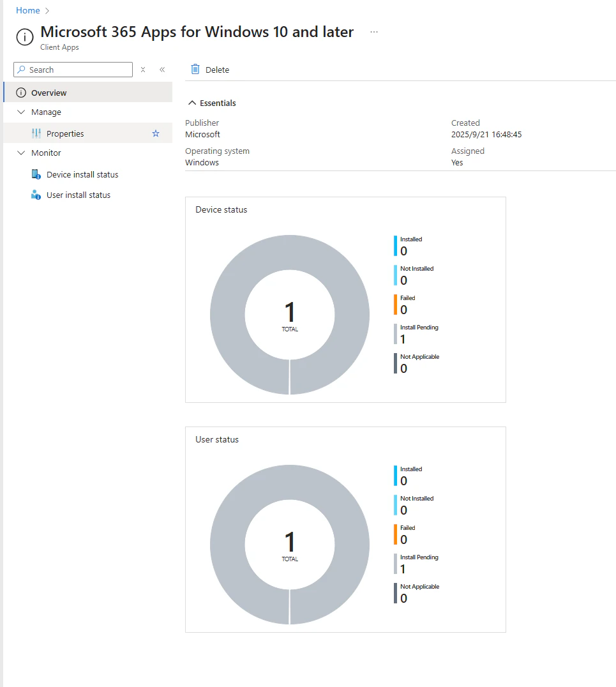Click the User status donut chart ring
The width and height of the screenshot is (616, 687).
click(x=227, y=545)
